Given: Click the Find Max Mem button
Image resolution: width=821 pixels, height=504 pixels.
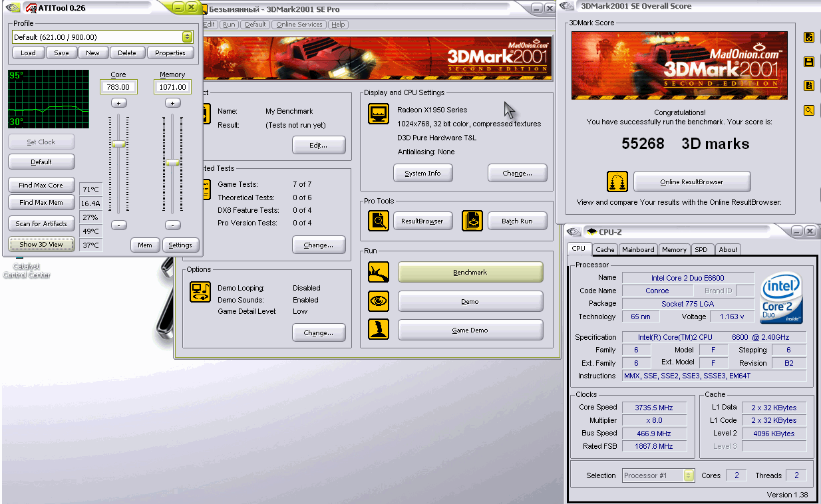Looking at the screenshot, I should point(41,203).
